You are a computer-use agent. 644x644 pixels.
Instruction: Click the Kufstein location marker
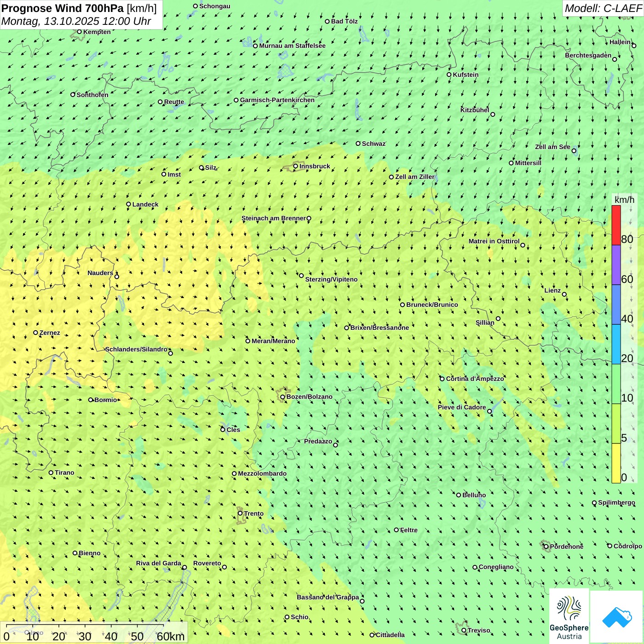coord(449,75)
